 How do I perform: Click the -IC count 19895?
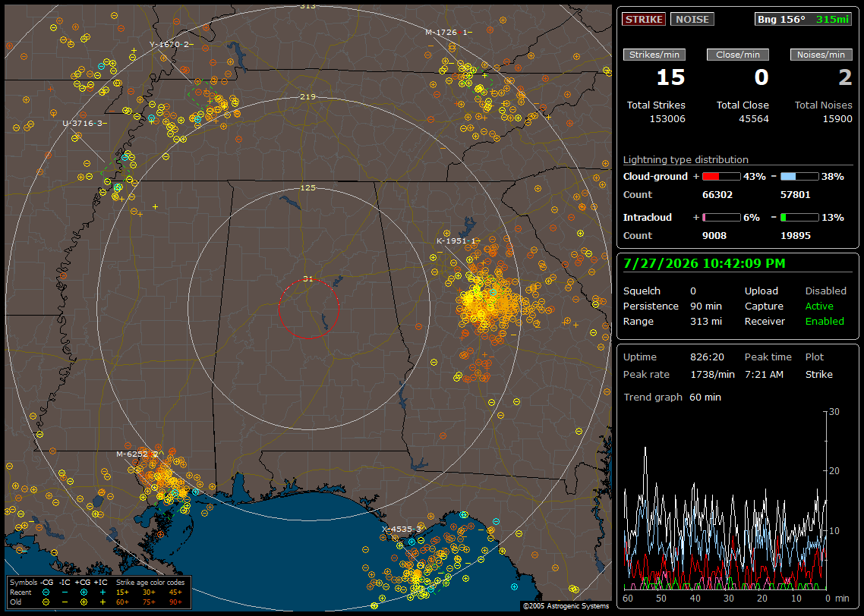[x=795, y=236]
